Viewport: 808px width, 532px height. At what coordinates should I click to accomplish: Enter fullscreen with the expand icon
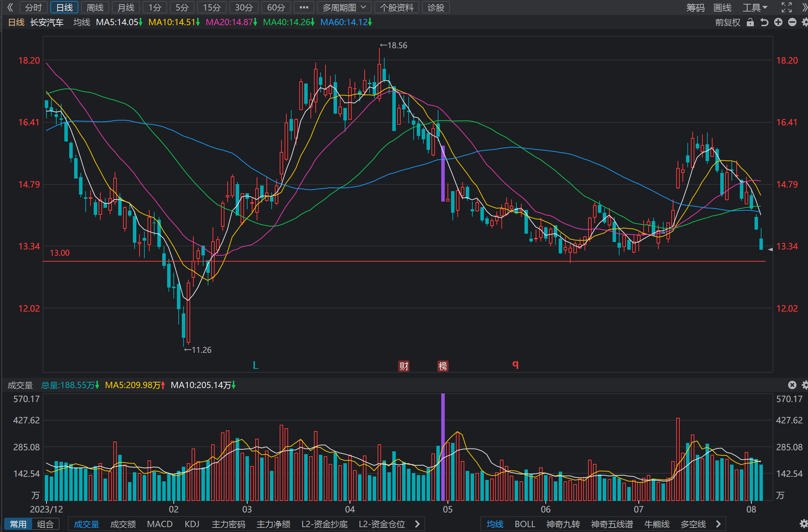click(787, 7)
